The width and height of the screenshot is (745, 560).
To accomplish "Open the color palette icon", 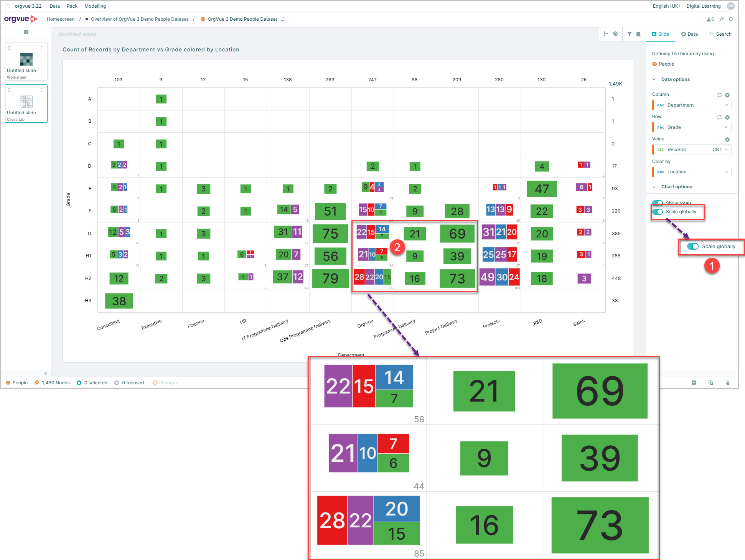I will coord(615,34).
